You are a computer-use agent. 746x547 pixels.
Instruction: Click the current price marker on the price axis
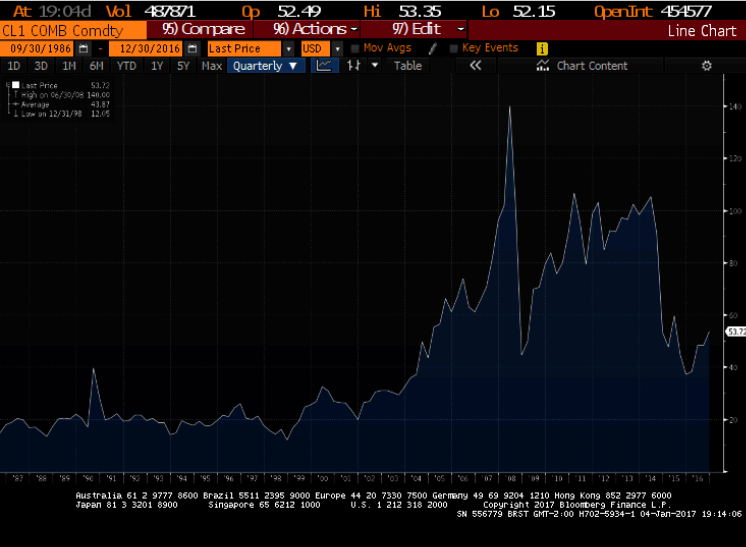tap(735, 331)
